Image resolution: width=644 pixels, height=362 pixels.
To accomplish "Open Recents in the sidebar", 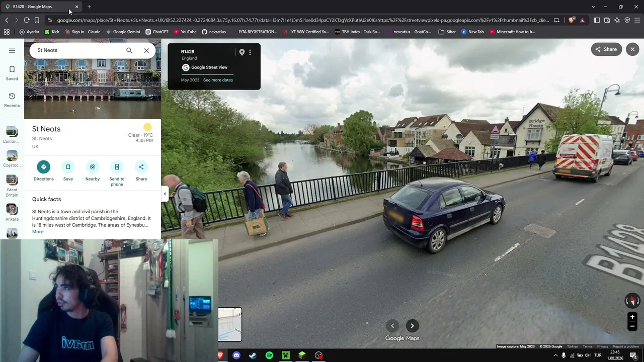I will pyautogui.click(x=12, y=100).
